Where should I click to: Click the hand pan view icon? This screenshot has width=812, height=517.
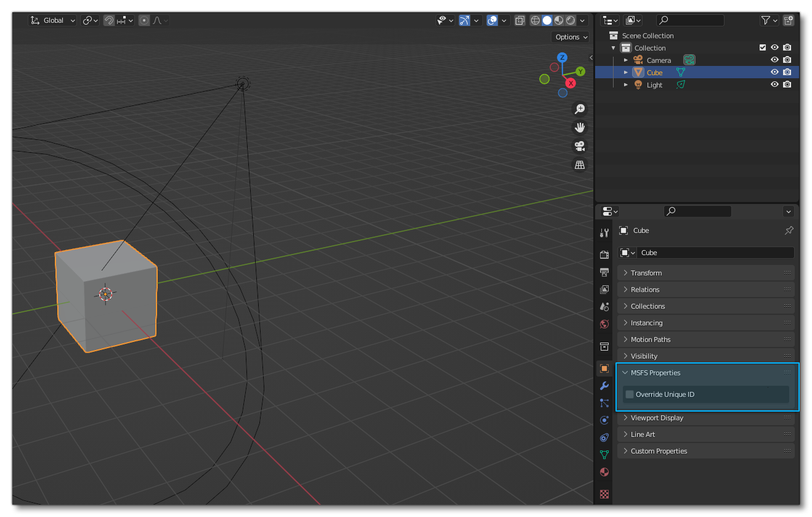tap(580, 128)
